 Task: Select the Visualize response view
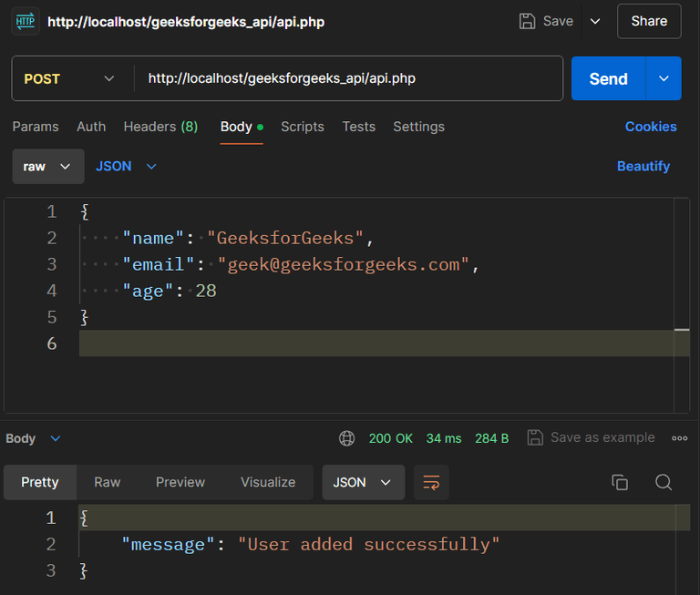268,483
